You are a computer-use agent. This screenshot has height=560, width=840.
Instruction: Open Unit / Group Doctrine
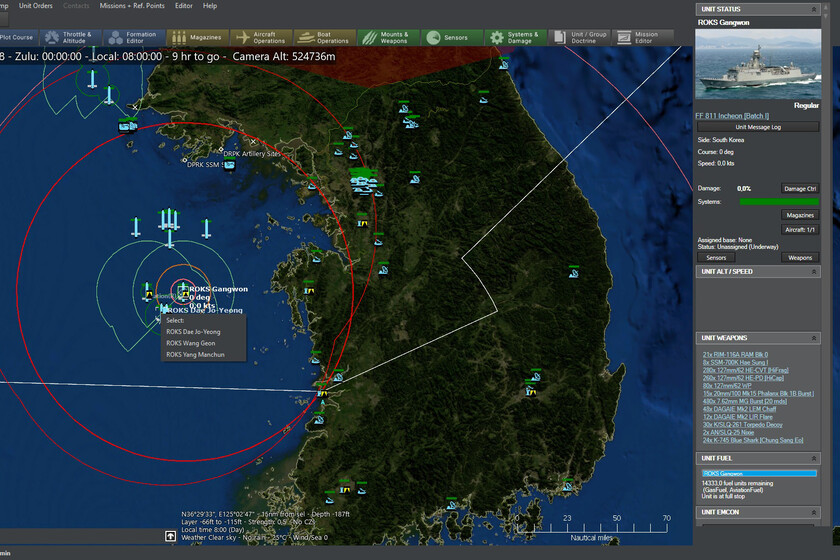577,37
